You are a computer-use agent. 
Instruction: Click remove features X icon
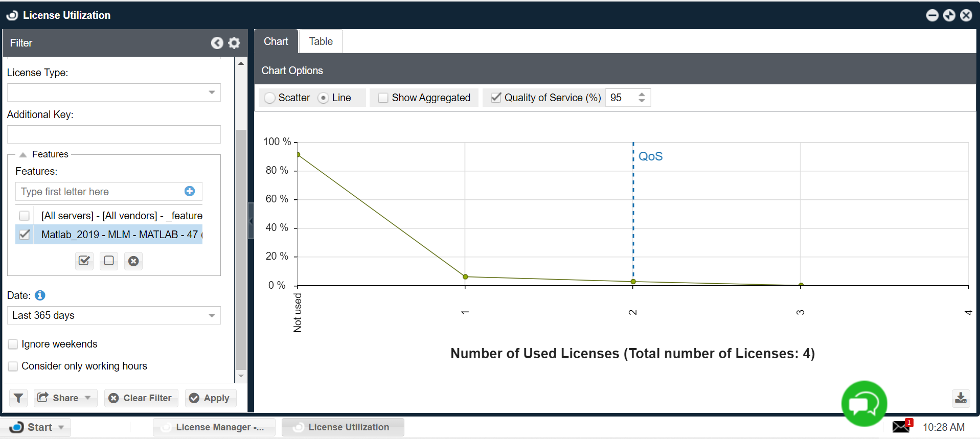click(133, 261)
